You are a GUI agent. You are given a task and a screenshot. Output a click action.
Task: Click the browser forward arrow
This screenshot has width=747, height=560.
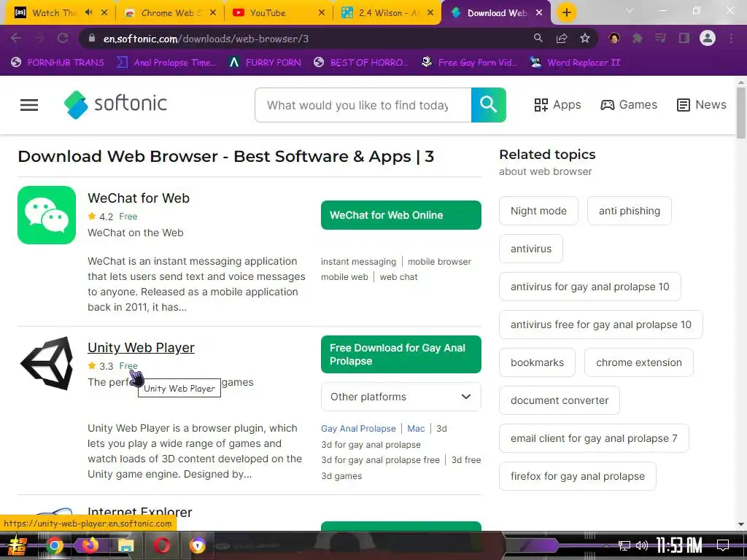tap(39, 39)
